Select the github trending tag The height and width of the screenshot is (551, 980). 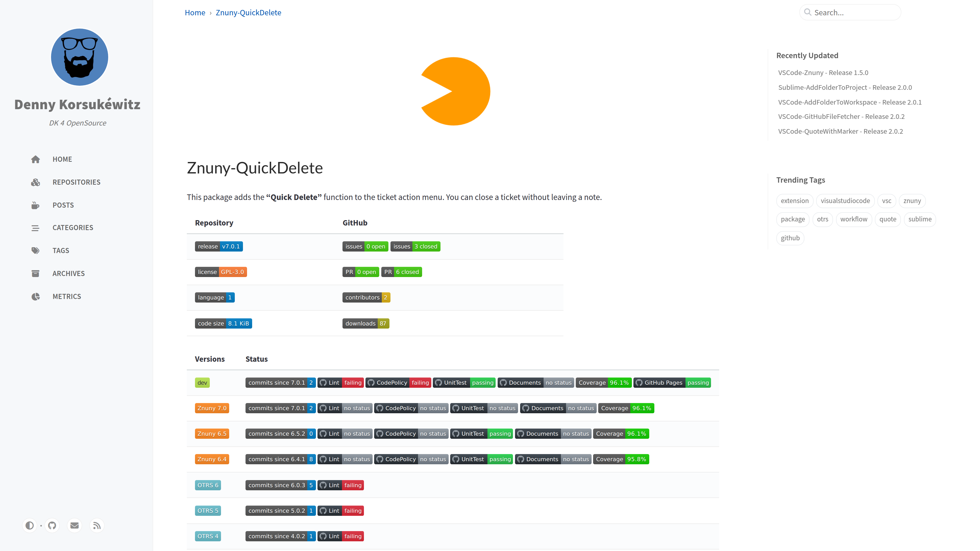[790, 238]
